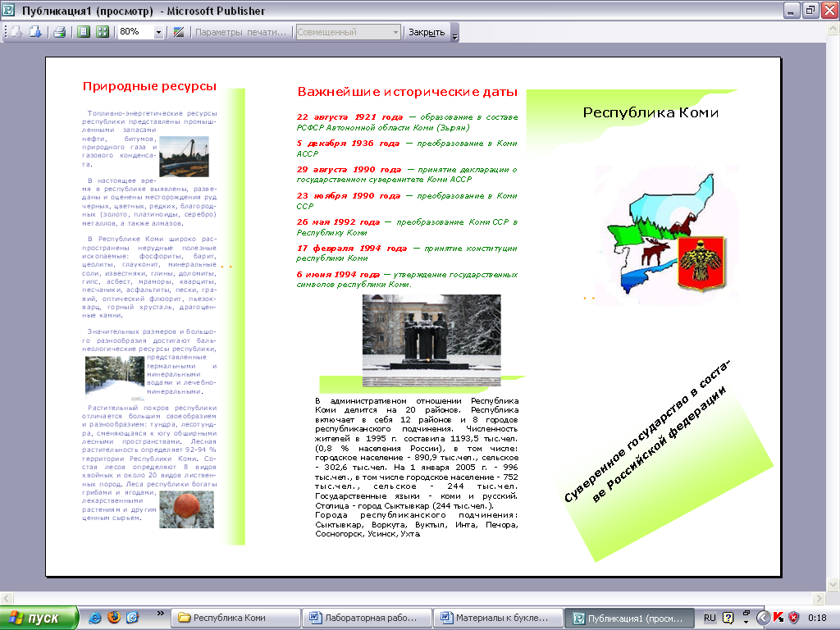Switch to single page view
This screenshot has height=630, width=840.
[x=84, y=32]
